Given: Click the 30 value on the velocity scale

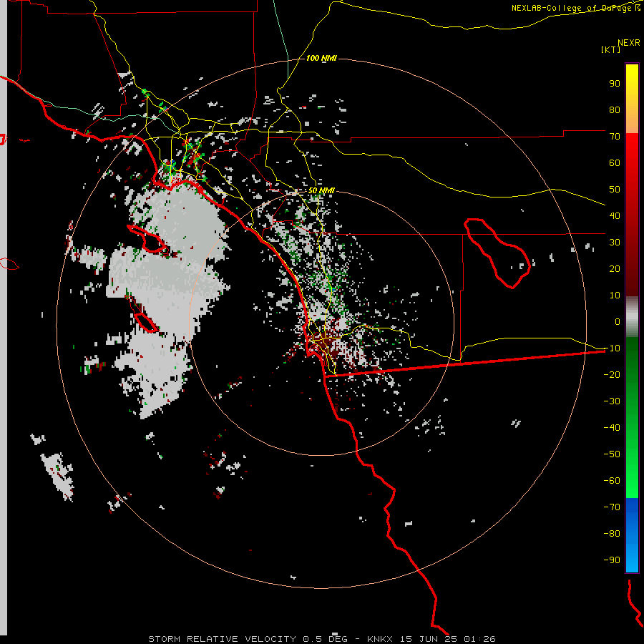Looking at the screenshot, I should [615, 243].
